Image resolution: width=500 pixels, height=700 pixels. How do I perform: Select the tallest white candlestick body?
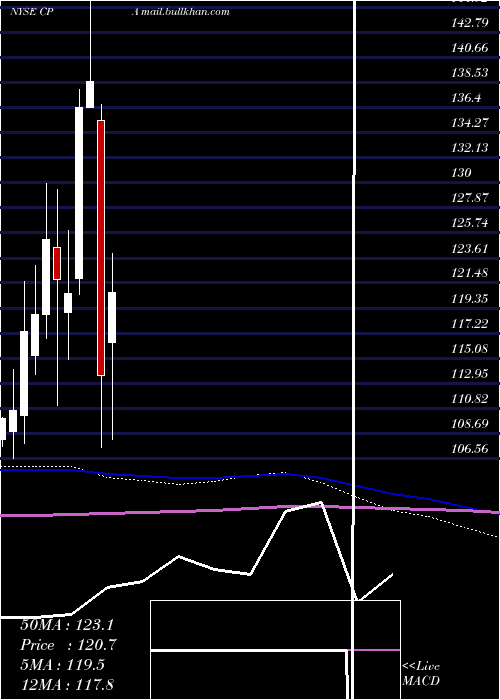click(79, 193)
